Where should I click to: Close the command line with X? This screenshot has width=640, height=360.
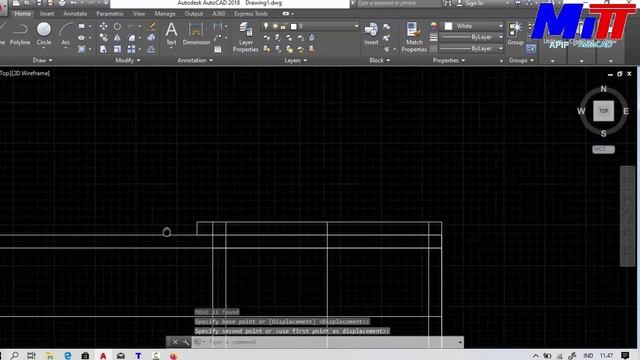[175, 342]
